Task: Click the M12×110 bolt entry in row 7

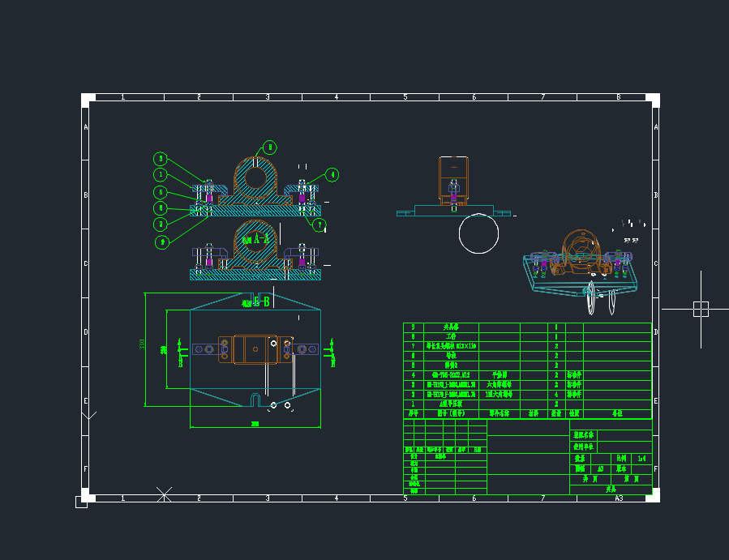Action: tap(451, 346)
